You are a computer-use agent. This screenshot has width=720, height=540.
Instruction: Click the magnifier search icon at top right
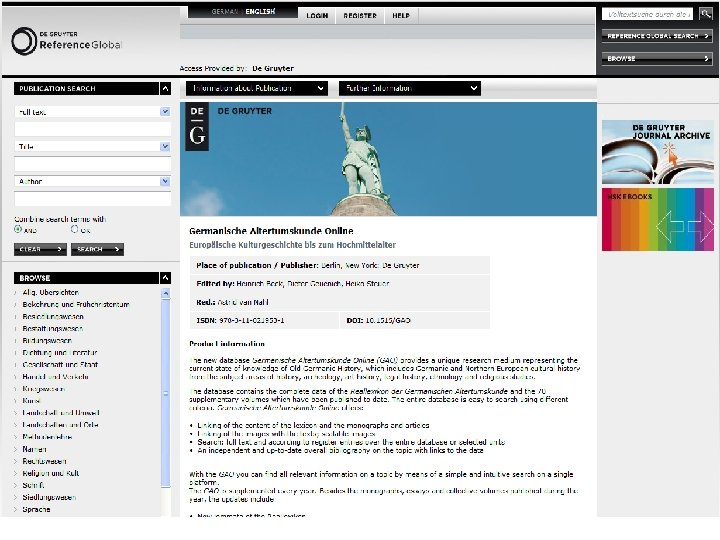(x=706, y=14)
